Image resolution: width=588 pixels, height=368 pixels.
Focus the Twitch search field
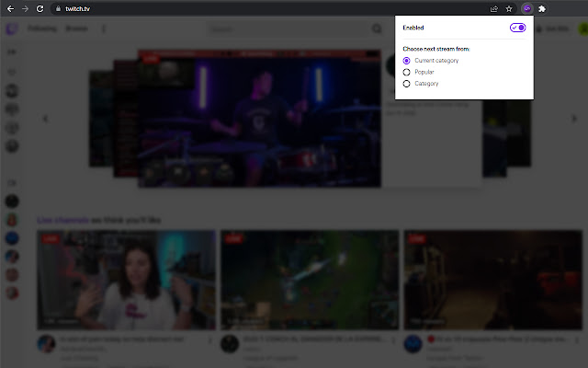pos(287,29)
